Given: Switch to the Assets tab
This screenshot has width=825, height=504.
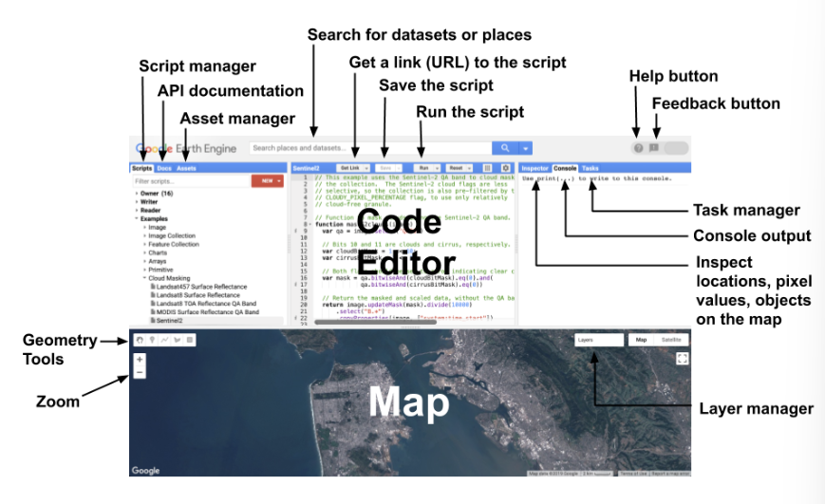Looking at the screenshot, I should point(186,168).
